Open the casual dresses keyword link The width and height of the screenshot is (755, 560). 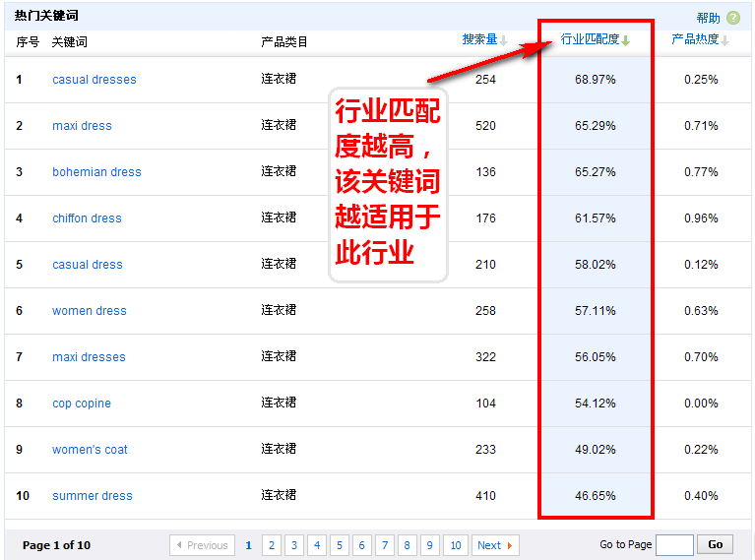coord(94,80)
